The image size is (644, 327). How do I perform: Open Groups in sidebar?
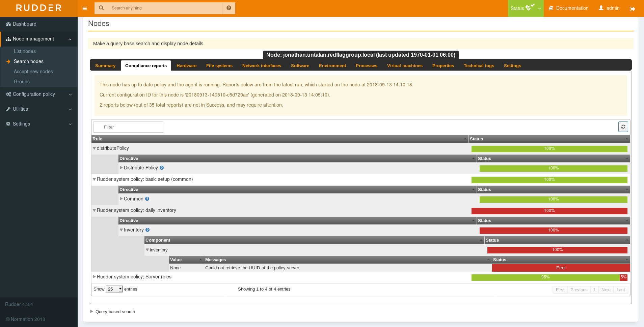(22, 82)
